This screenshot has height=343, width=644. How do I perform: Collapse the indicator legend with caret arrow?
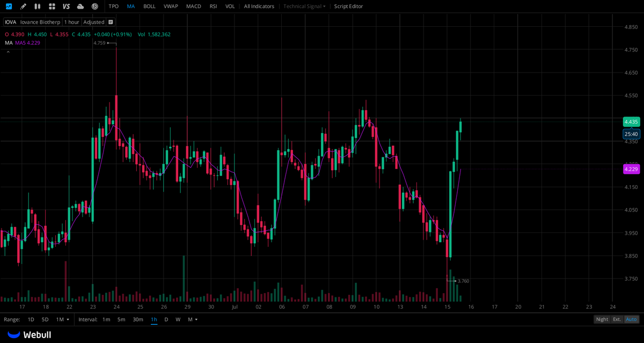(8, 52)
